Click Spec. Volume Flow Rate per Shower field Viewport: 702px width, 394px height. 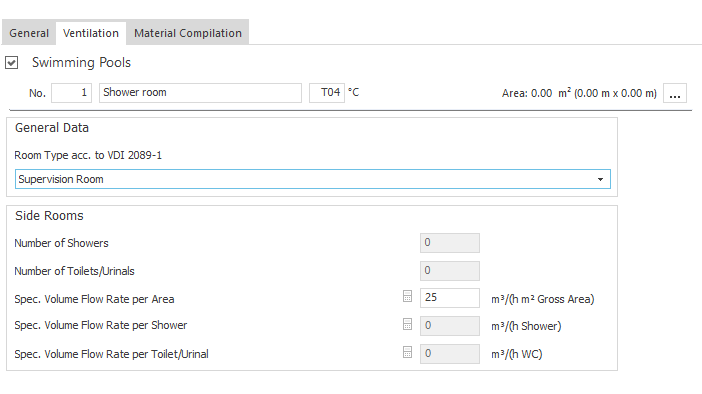(x=449, y=325)
